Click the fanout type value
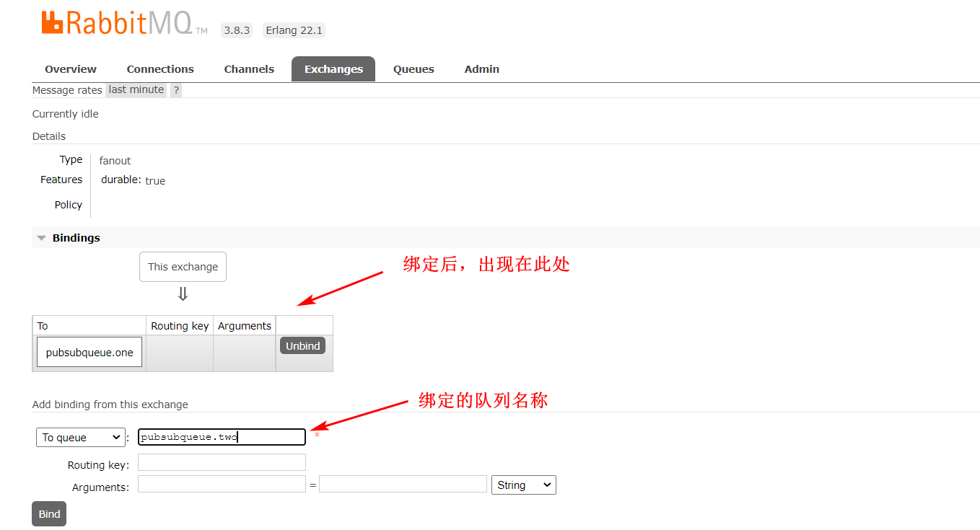Image resolution: width=980 pixels, height=530 pixels. pyautogui.click(x=115, y=161)
